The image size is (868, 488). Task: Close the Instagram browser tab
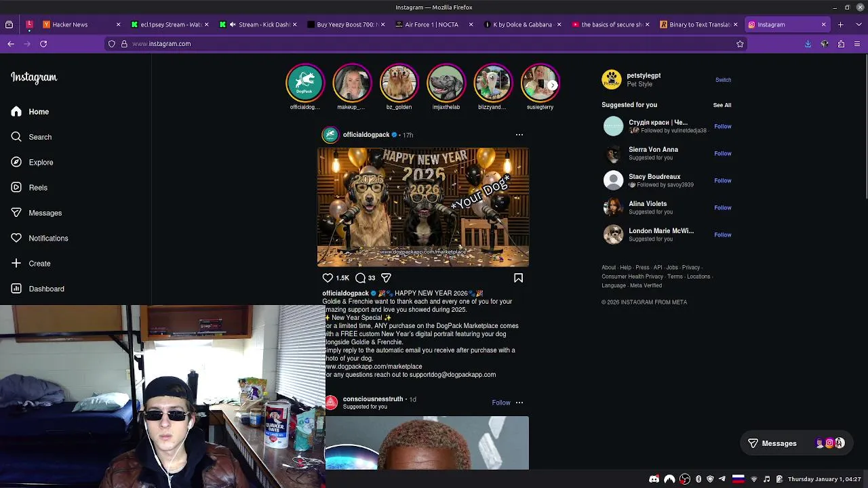[x=823, y=24]
